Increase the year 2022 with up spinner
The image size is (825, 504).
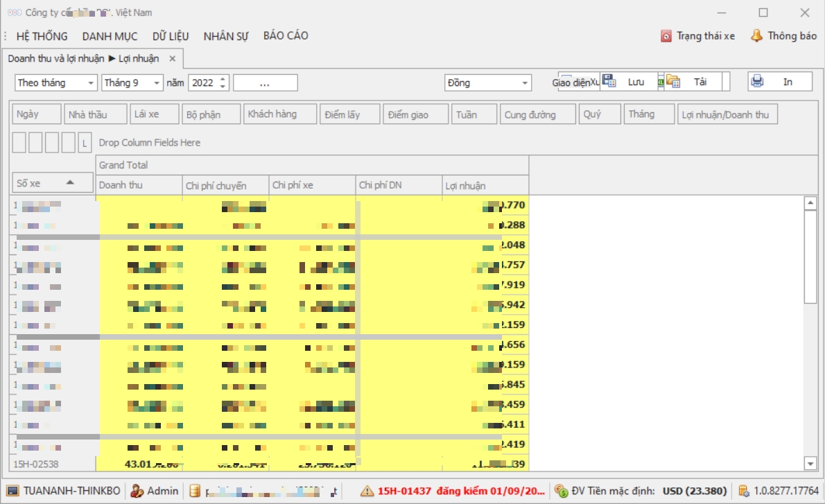[223, 79]
